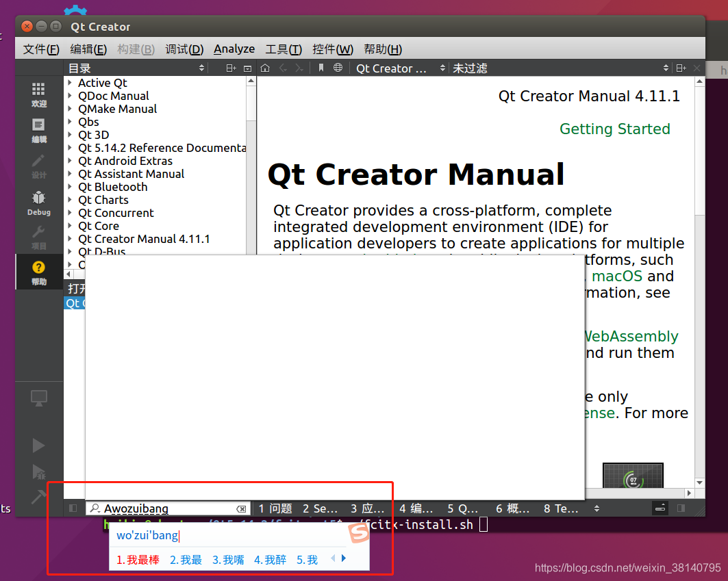The width and height of the screenshot is (728, 581).
Task: Split the sidebar contents panel
Action: coord(231,68)
